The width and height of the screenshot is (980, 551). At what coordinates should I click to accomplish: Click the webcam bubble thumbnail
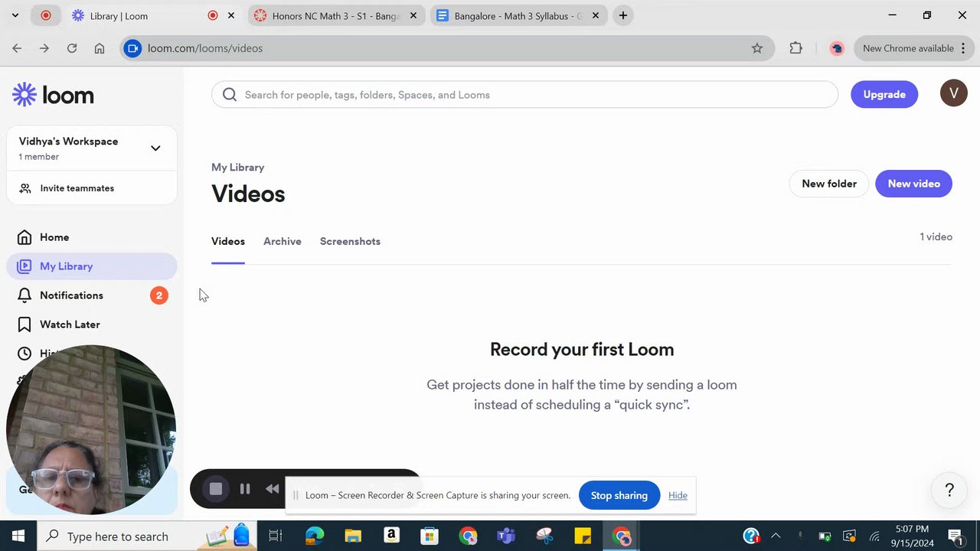[91, 429]
